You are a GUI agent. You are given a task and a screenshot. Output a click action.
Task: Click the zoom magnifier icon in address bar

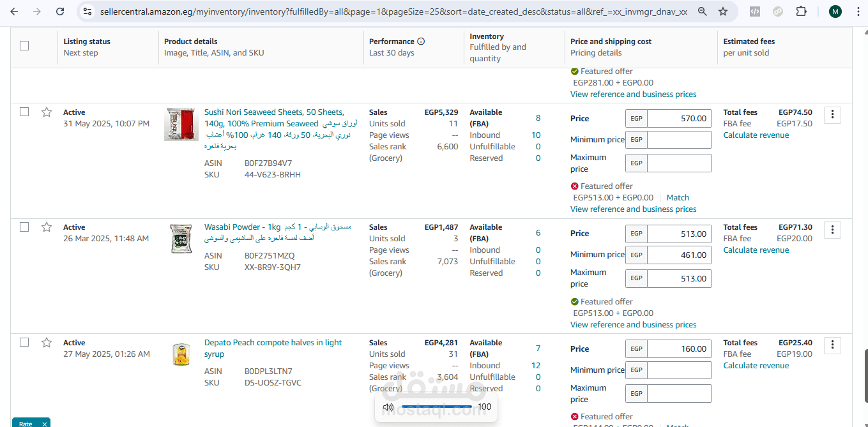(703, 11)
